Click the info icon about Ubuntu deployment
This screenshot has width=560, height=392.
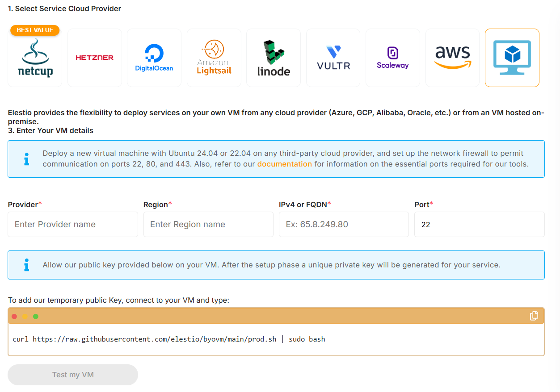(26, 158)
